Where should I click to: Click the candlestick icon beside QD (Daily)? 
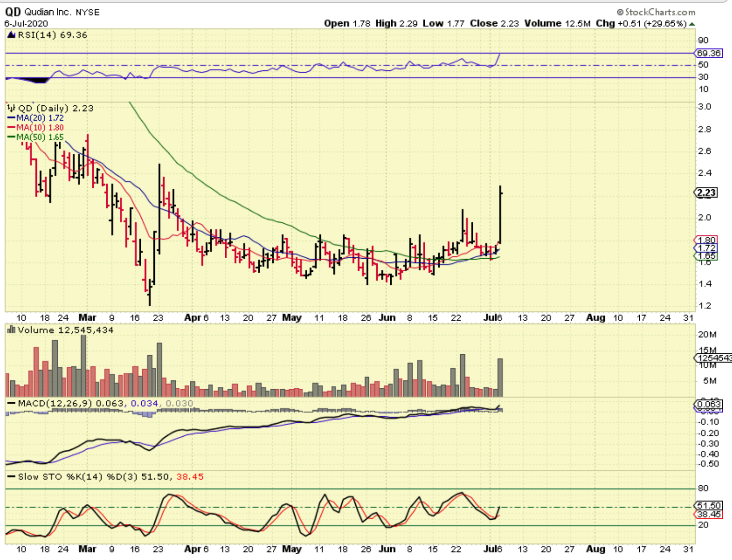(x=12, y=108)
